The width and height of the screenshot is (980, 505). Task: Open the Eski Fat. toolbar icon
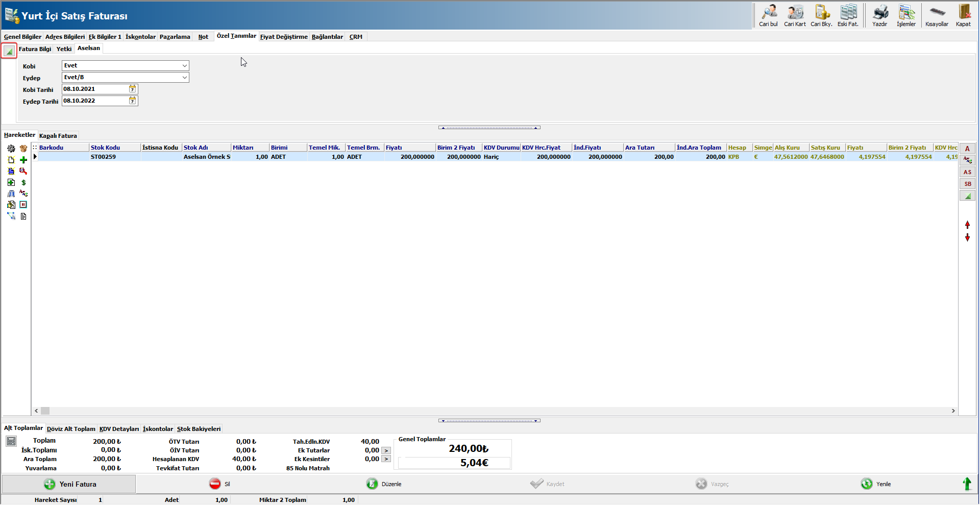click(848, 13)
